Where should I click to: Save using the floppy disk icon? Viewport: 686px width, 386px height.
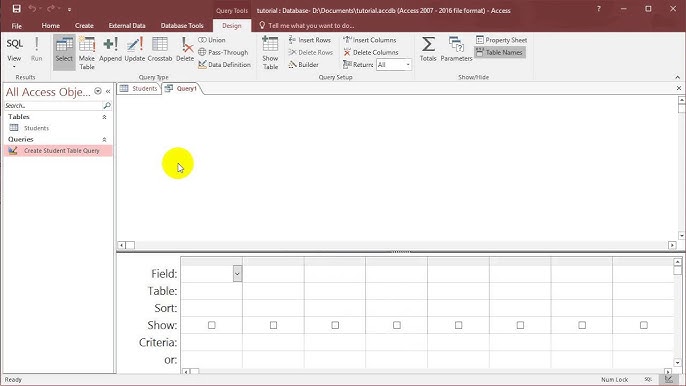coord(17,9)
